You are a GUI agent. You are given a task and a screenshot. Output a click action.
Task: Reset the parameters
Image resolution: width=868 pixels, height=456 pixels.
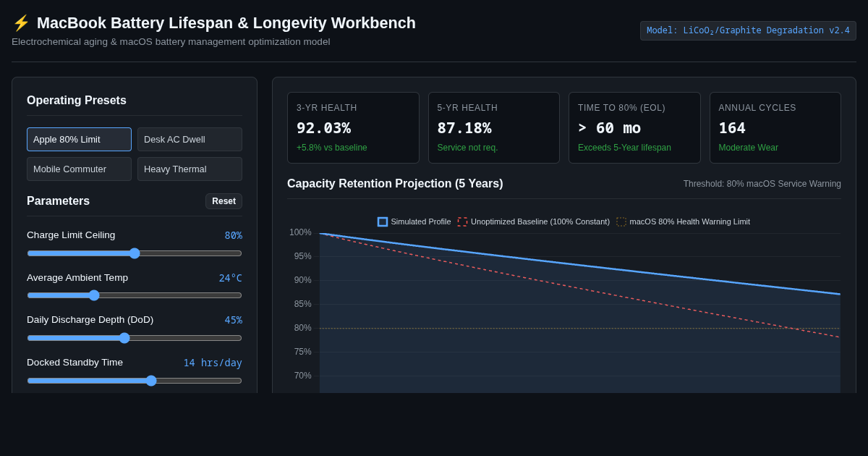click(x=224, y=201)
